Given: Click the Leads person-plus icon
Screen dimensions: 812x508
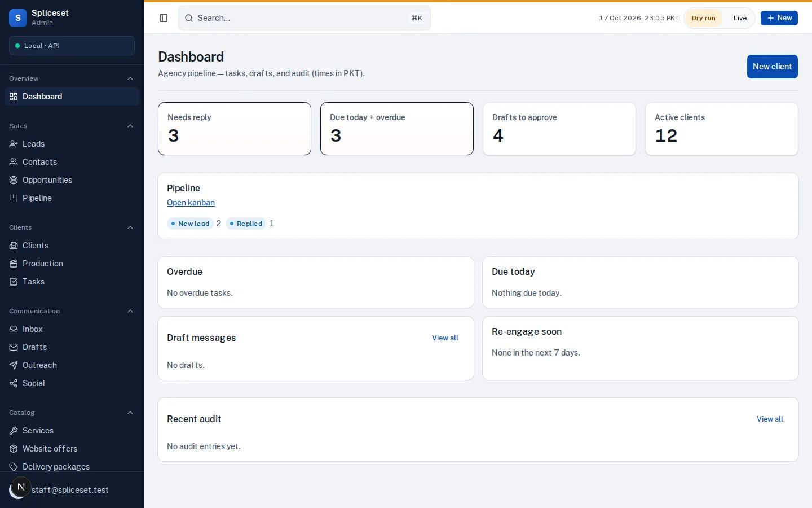Looking at the screenshot, I should click(x=14, y=144).
